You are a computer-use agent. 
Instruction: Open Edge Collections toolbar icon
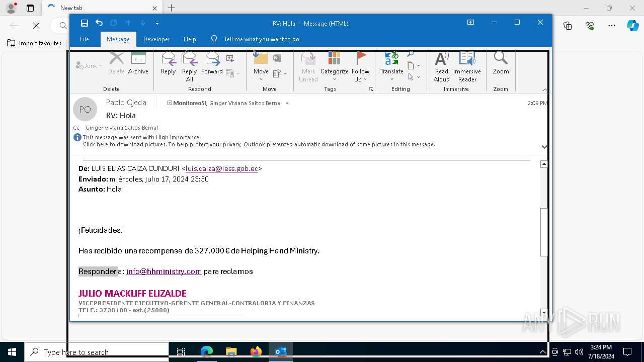(x=568, y=26)
